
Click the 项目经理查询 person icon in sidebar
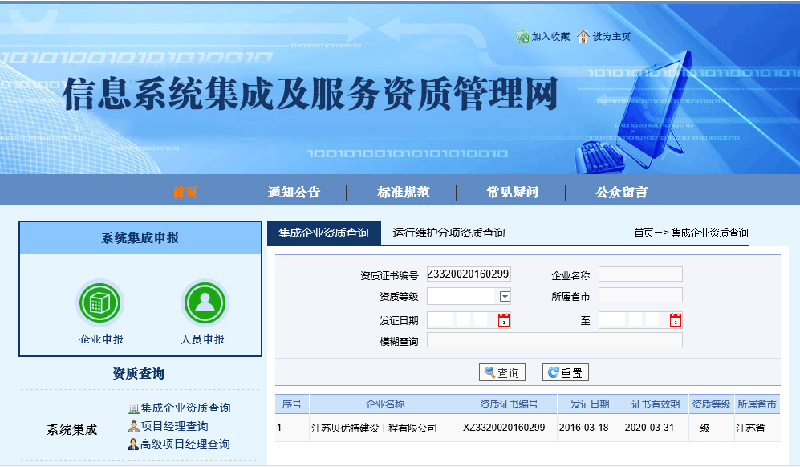click(x=133, y=426)
